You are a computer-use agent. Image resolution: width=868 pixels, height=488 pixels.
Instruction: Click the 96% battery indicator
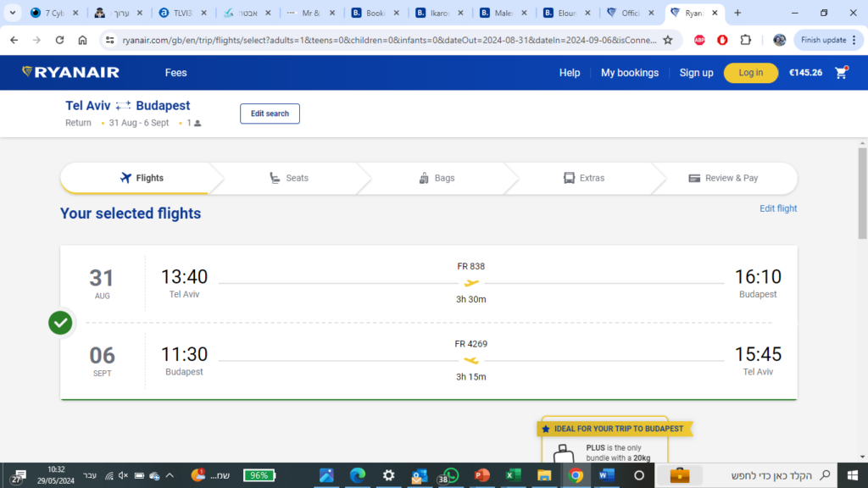(x=259, y=475)
